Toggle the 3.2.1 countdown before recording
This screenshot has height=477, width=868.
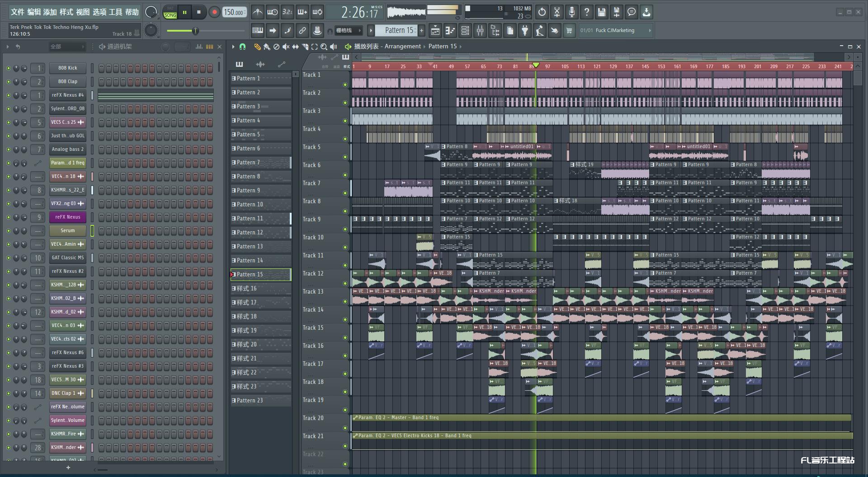tap(288, 12)
